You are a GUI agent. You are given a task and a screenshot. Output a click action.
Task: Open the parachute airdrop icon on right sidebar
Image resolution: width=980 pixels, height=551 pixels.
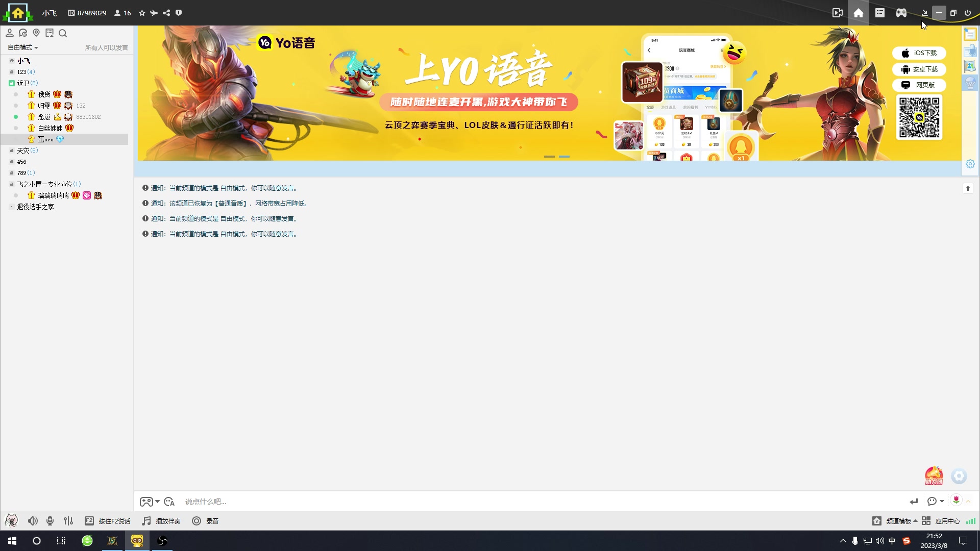coord(970,83)
